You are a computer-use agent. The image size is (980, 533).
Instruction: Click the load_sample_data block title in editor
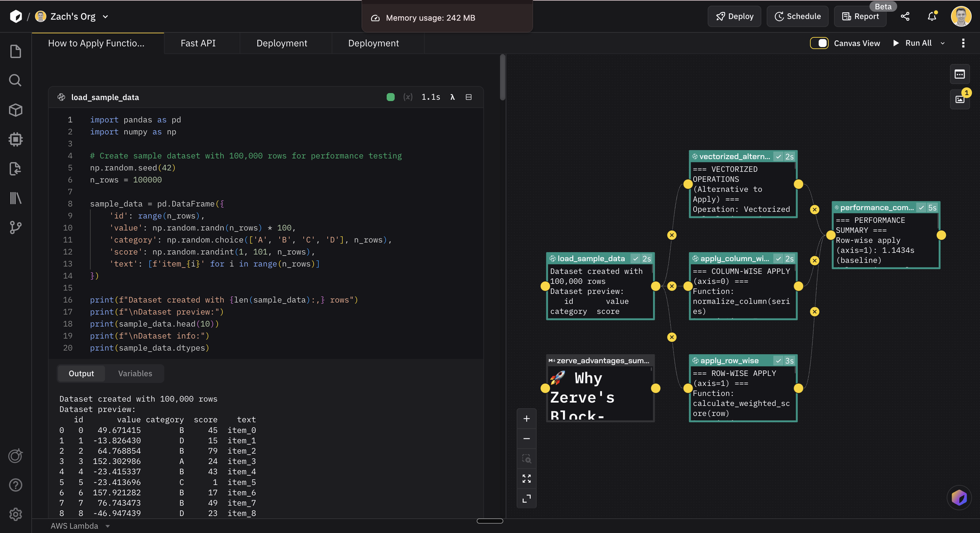[105, 97]
